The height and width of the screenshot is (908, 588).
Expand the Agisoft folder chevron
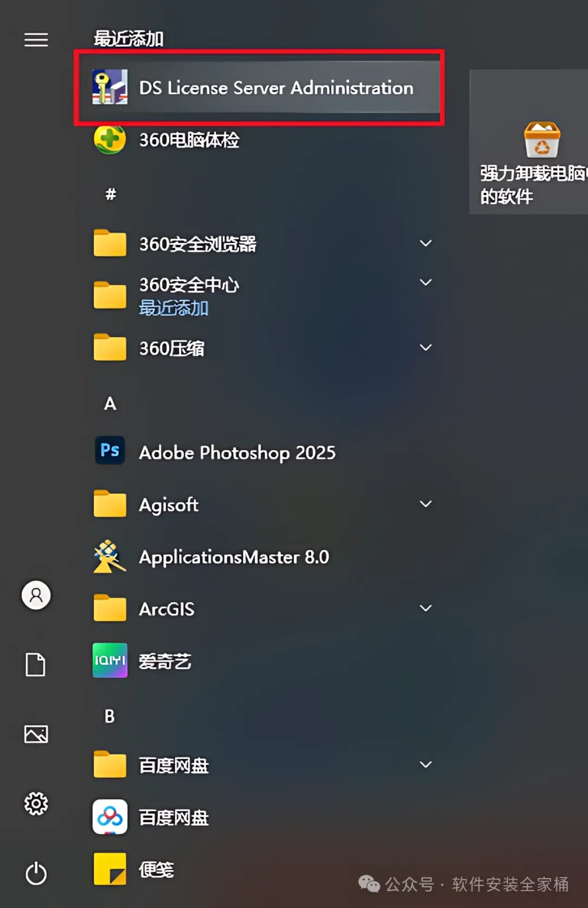tap(426, 504)
